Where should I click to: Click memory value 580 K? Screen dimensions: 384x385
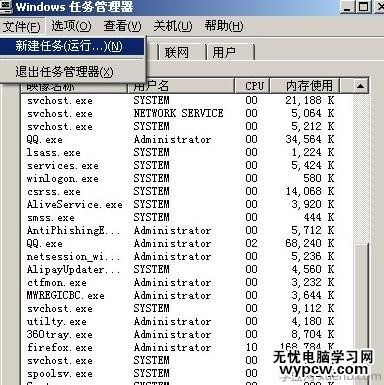(x=318, y=178)
